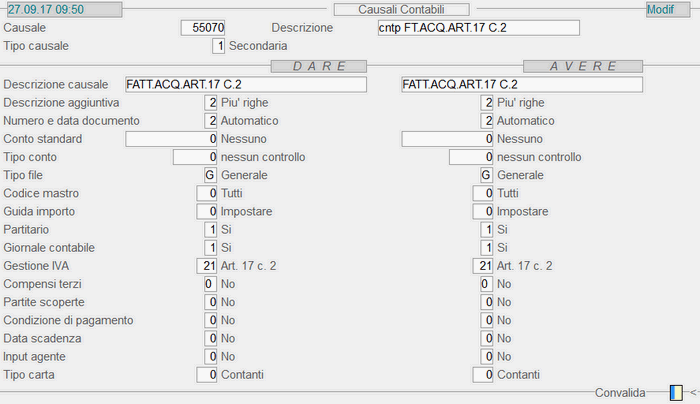Click the DARE Conto standard field
The height and width of the screenshot is (404, 700).
tap(171, 139)
